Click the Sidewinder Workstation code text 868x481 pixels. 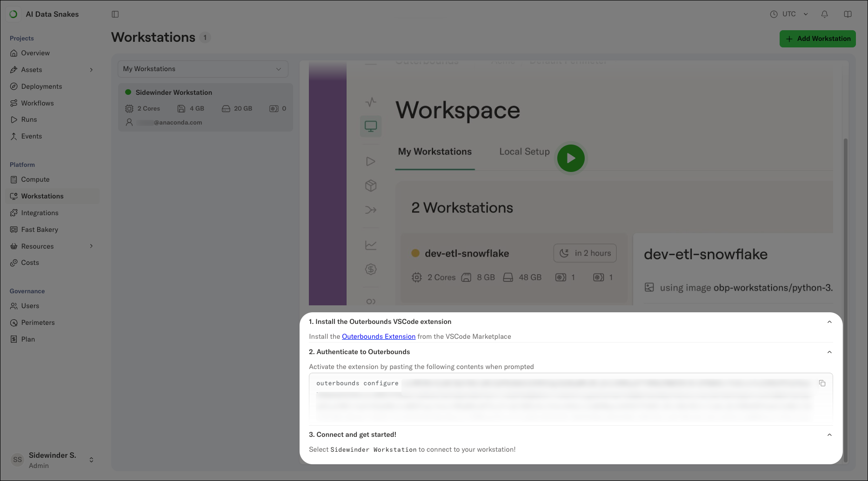click(374, 449)
